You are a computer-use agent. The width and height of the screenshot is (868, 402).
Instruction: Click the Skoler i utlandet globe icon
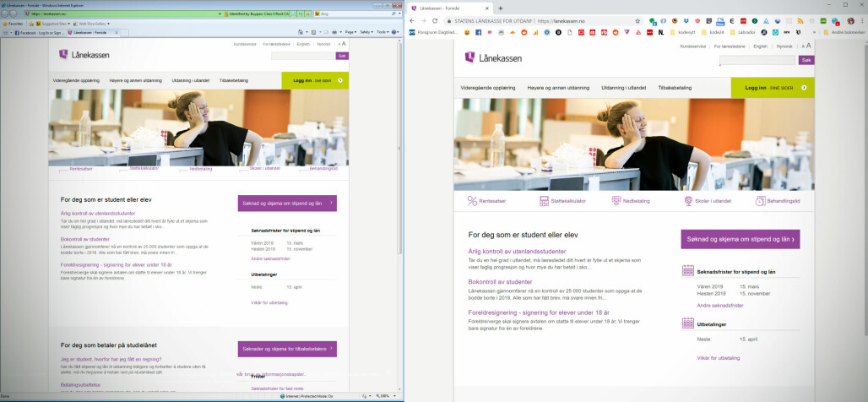tap(689, 201)
